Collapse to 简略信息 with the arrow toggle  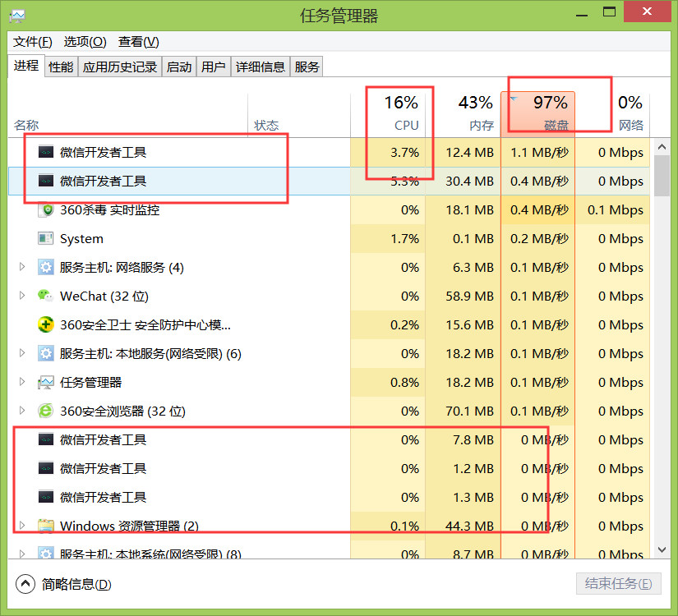[x=25, y=585]
